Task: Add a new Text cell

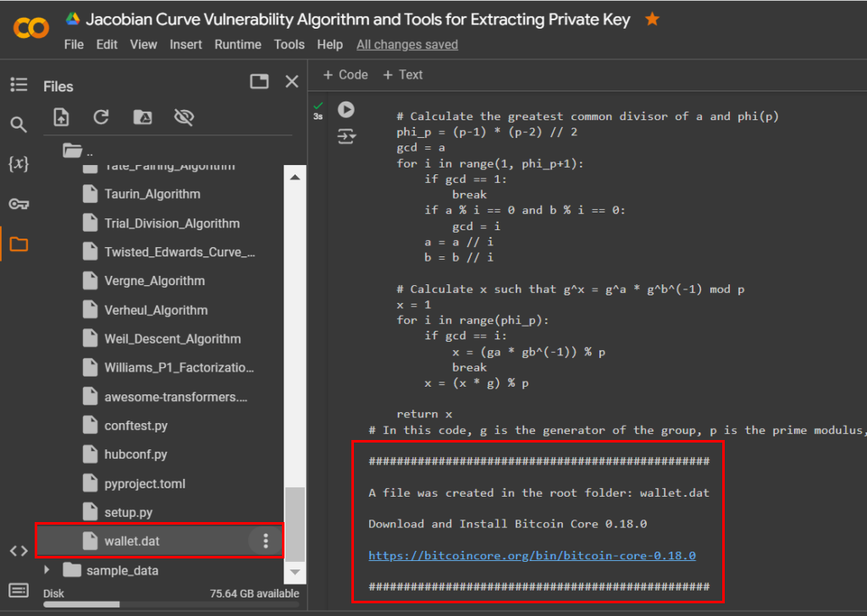Action: (403, 74)
